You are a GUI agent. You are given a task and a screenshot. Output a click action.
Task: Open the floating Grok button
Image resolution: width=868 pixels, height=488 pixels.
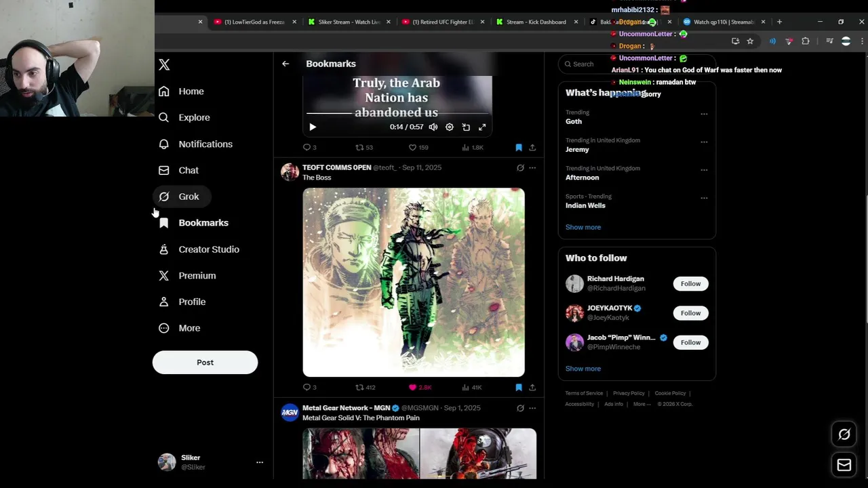coord(844,434)
